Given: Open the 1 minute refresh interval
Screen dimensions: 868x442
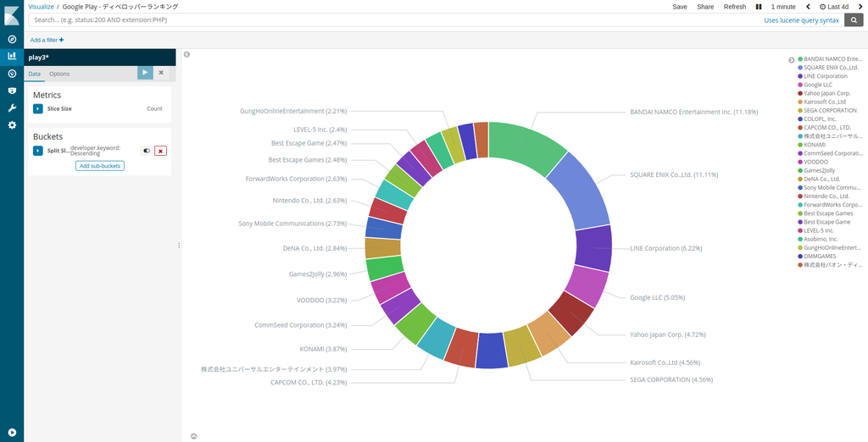Looking at the screenshot, I should pos(783,7).
